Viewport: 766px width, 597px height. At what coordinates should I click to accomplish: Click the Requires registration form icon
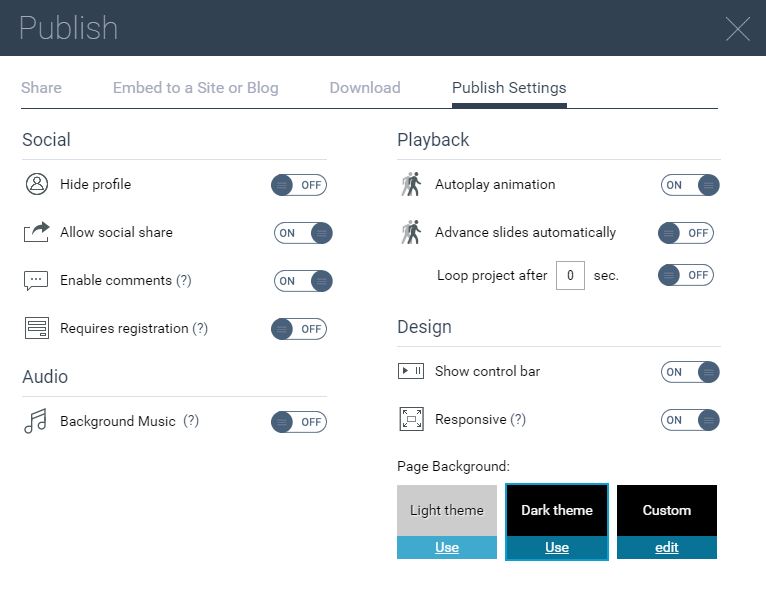point(37,328)
